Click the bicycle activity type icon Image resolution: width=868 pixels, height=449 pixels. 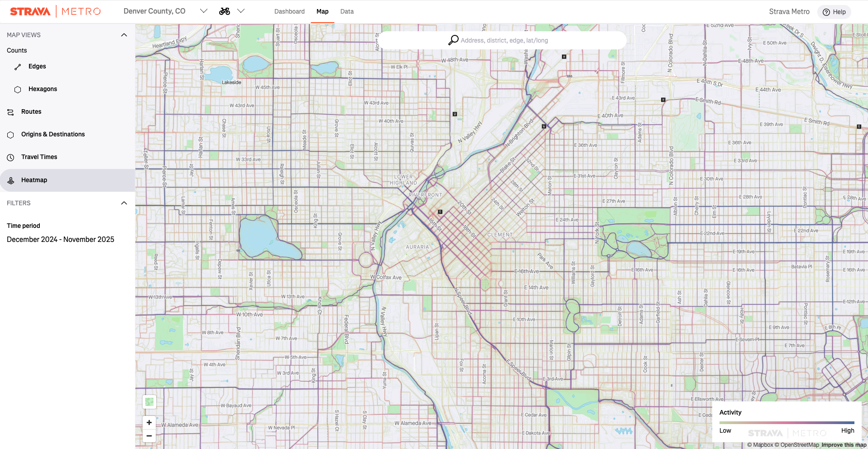tap(225, 11)
